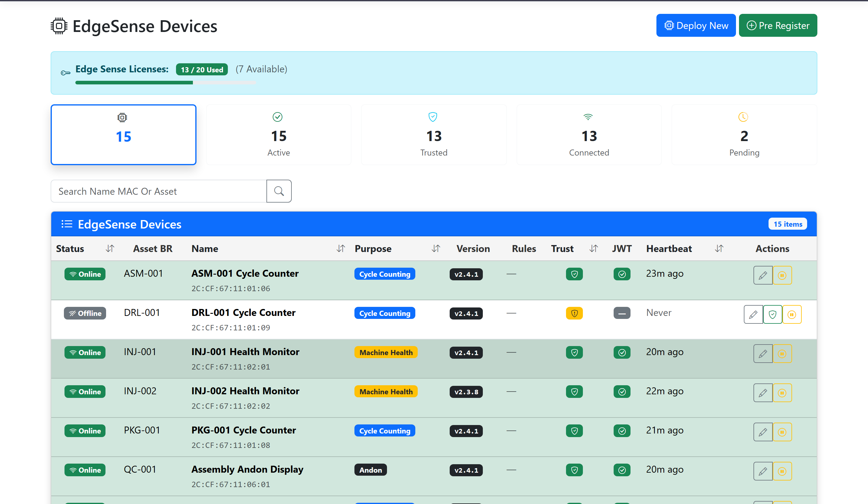This screenshot has height=504, width=868.
Task: Click the 13 / 20 Used license badge
Action: [x=202, y=70]
